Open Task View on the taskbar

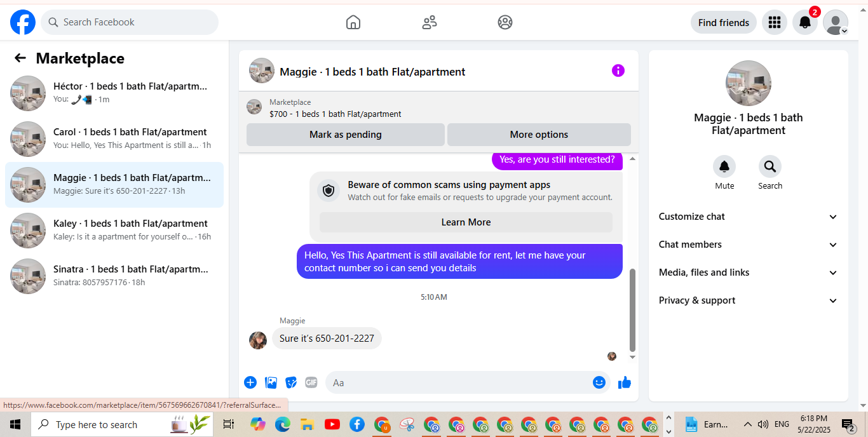coord(229,424)
